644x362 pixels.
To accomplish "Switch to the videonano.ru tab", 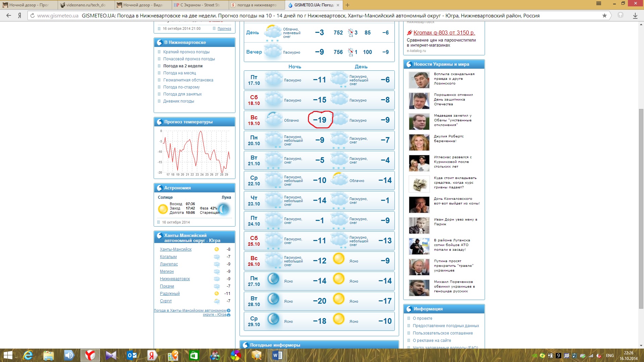I will pos(86,5).
